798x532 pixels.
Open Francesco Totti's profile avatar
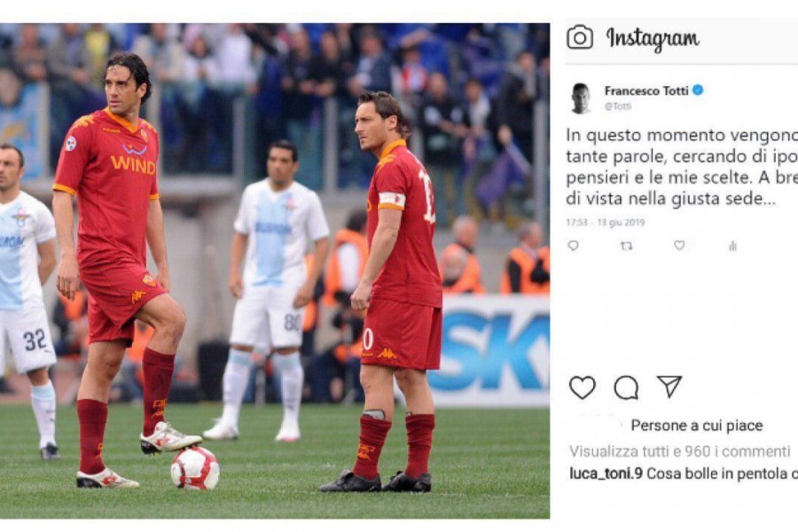(x=580, y=98)
